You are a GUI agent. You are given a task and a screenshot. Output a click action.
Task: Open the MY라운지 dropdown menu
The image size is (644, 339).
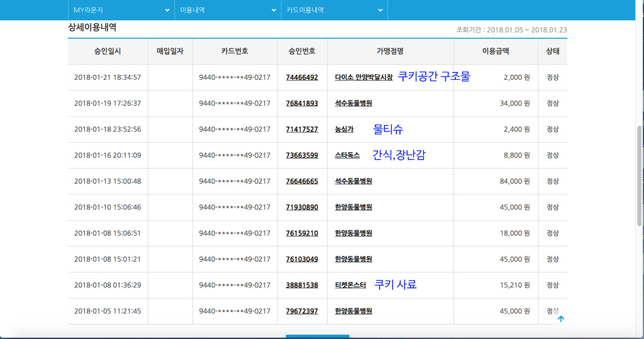tap(121, 10)
